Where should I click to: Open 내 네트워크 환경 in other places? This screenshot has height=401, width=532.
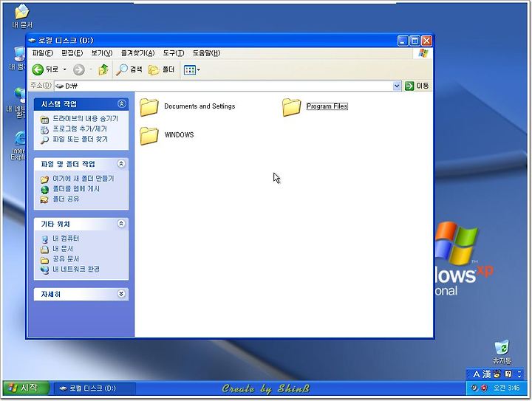point(76,269)
